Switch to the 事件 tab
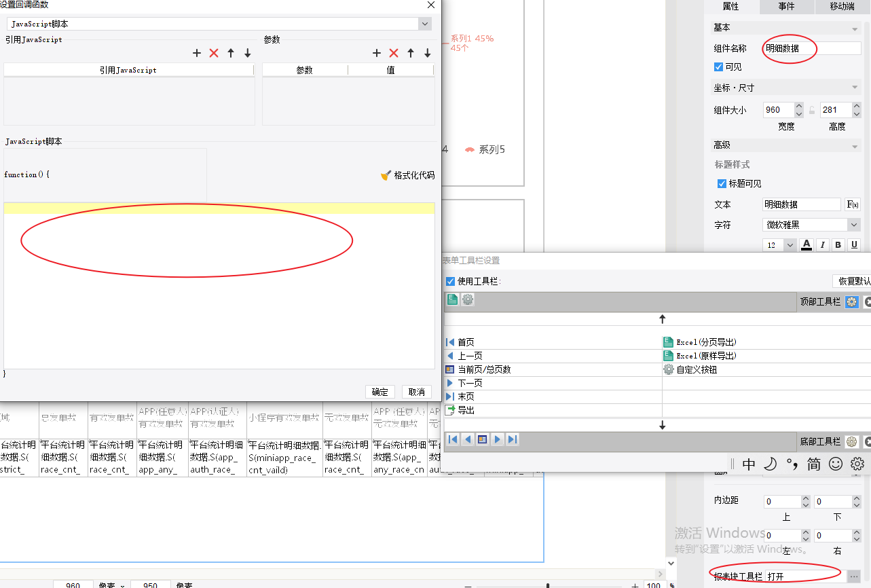The width and height of the screenshot is (871, 588). point(786,6)
